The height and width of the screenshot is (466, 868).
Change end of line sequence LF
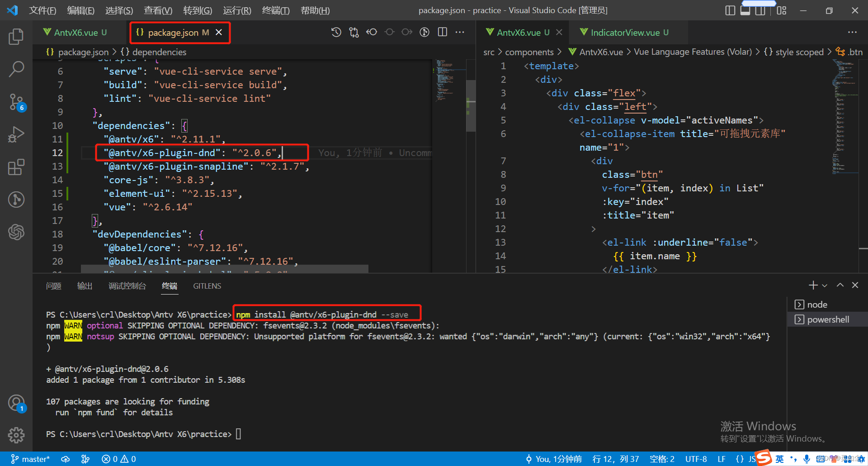tap(722, 459)
